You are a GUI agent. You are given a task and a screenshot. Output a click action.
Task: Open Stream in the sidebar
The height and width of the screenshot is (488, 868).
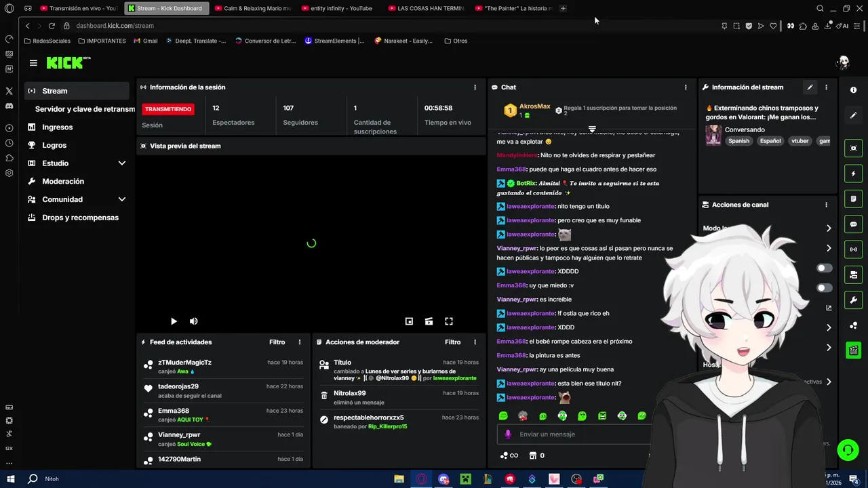[x=77, y=91]
